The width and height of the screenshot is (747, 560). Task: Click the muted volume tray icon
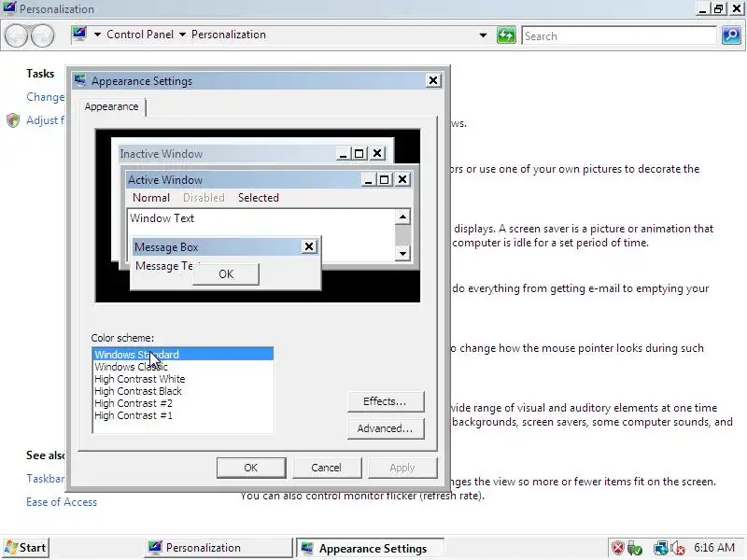click(x=678, y=548)
